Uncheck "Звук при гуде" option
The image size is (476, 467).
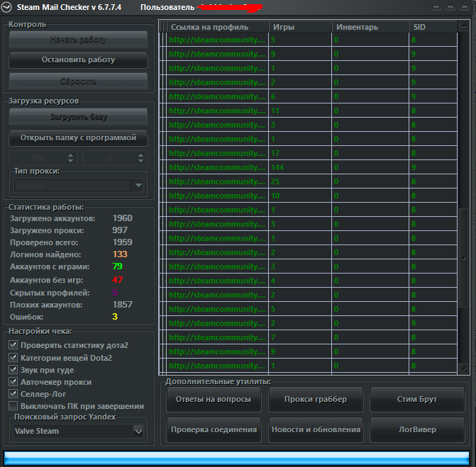click(13, 370)
